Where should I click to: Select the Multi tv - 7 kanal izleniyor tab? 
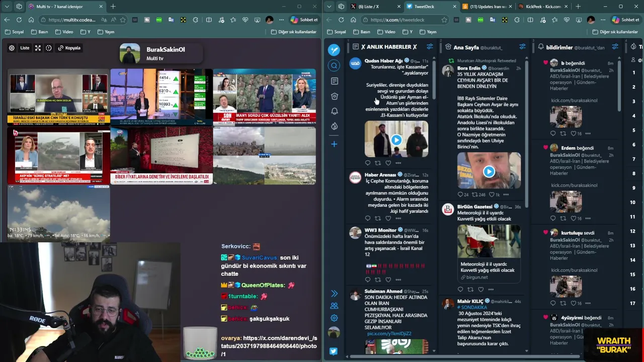65,7
